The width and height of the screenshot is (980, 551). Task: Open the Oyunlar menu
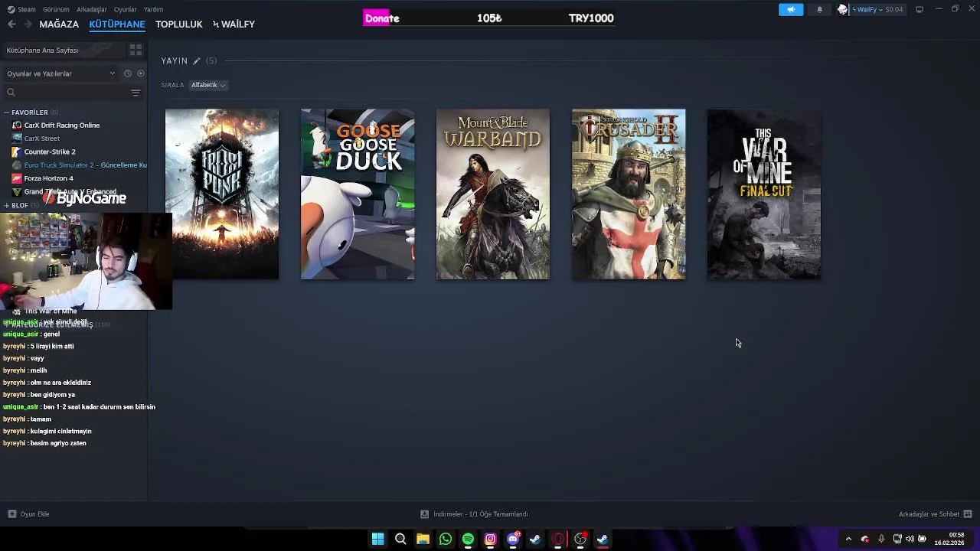pyautogui.click(x=126, y=9)
